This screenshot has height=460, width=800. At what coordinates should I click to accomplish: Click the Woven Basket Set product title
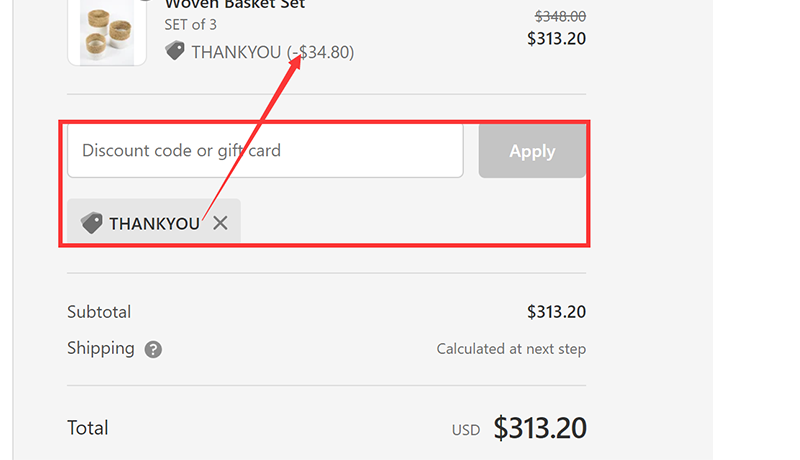pos(235,5)
